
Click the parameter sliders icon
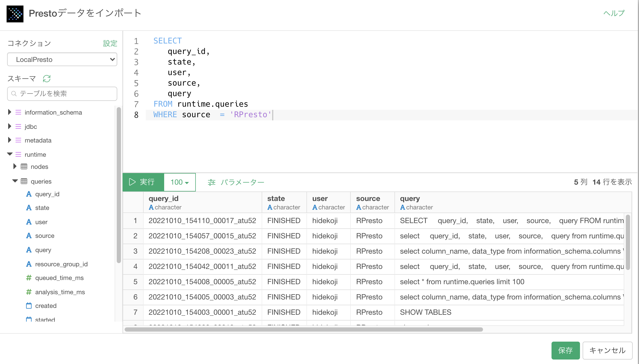(212, 182)
